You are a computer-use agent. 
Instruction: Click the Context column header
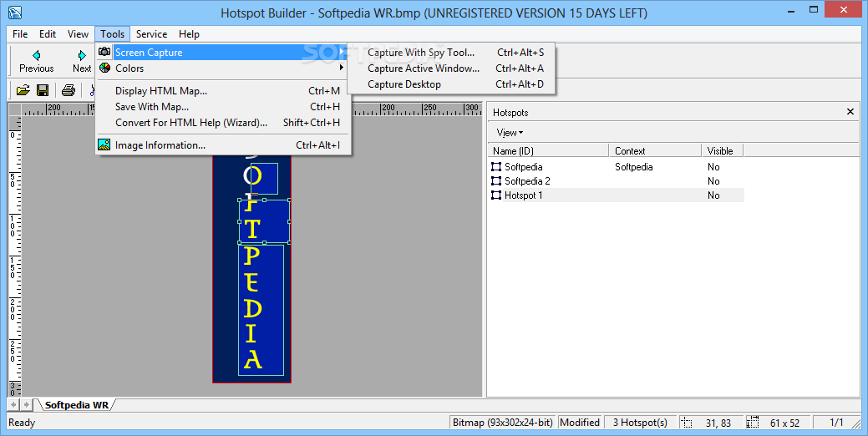pos(655,150)
